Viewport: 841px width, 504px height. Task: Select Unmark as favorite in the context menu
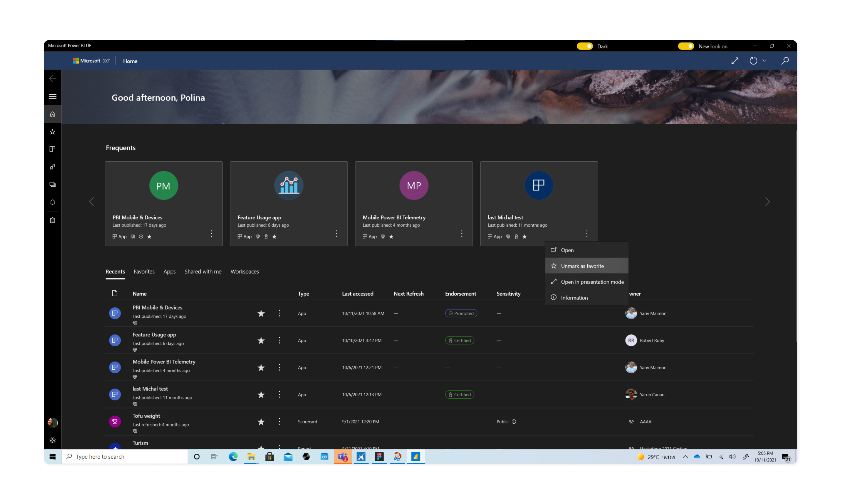(x=586, y=266)
